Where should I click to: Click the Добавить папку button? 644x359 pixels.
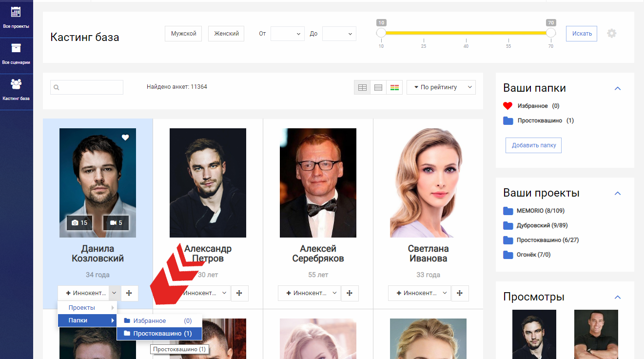click(x=534, y=145)
